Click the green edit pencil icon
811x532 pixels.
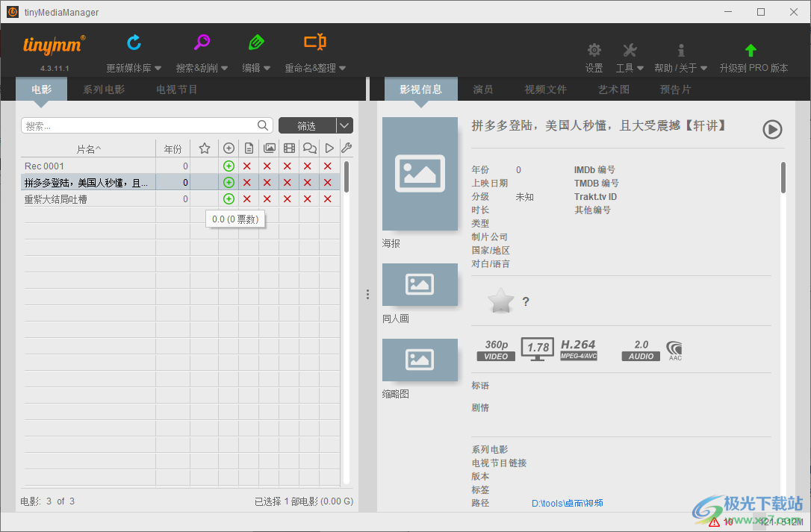pyautogui.click(x=256, y=43)
